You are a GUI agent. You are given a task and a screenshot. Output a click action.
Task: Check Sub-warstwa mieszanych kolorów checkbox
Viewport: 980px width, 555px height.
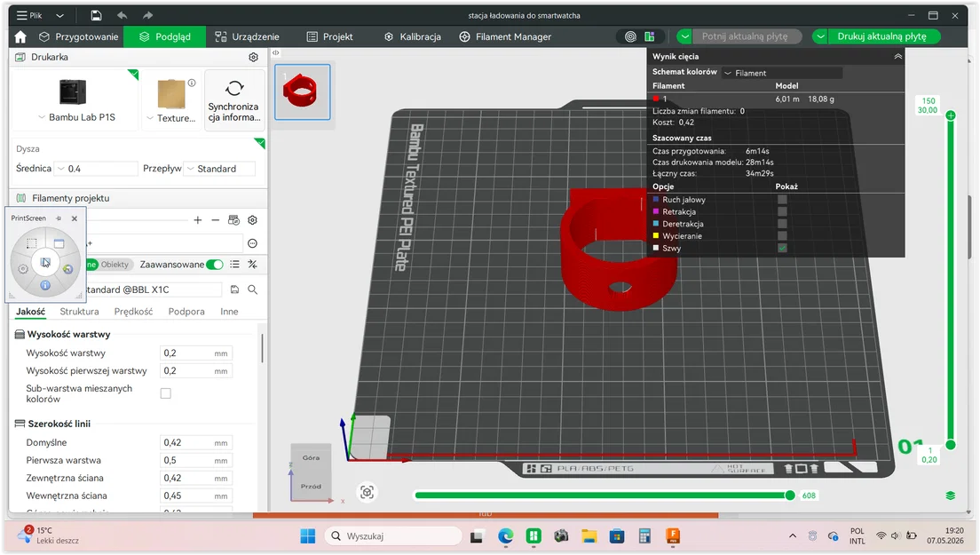tap(166, 393)
